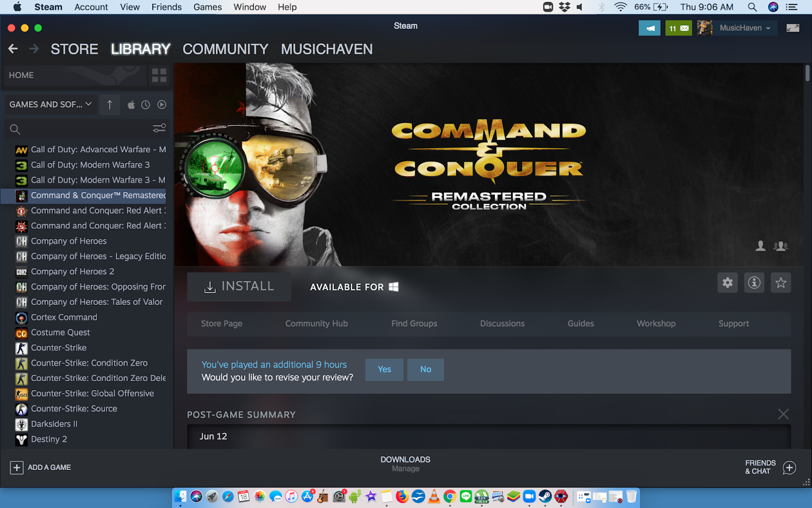Image resolution: width=812 pixels, height=508 pixels.
Task: Open Finder from the Dock
Action: pyautogui.click(x=181, y=496)
